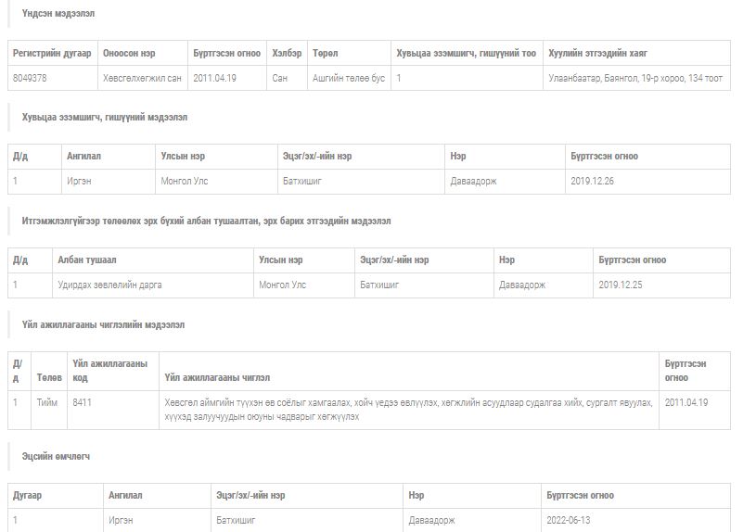Select the "Удирдах зөвлөлийн дарга" position cell
756x532 pixels.
[109, 285]
